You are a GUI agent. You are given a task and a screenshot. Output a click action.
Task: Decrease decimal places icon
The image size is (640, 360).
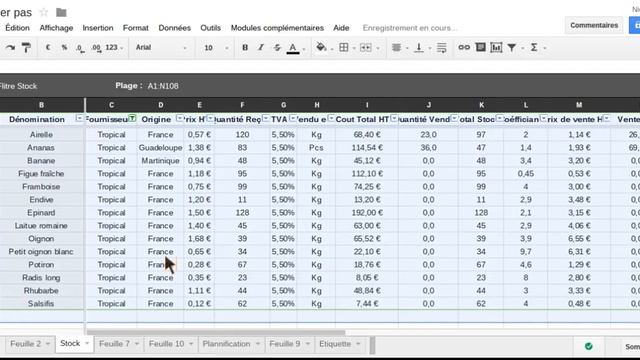80,48
